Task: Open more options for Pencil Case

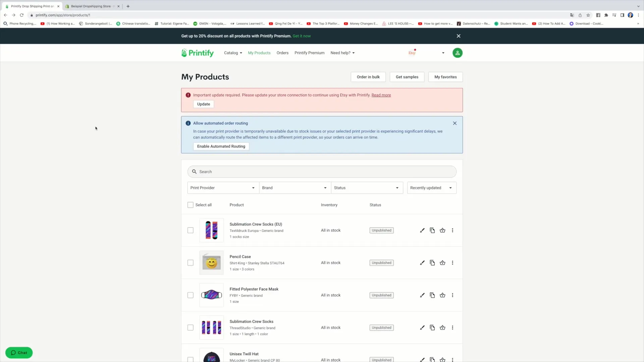Action: [452, 263]
